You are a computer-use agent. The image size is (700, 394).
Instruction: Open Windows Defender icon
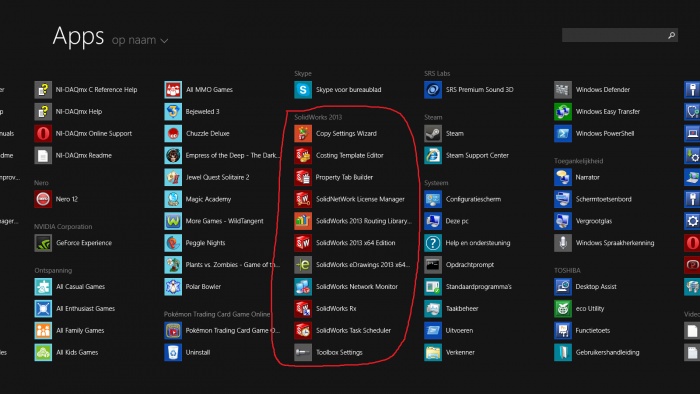coord(562,90)
